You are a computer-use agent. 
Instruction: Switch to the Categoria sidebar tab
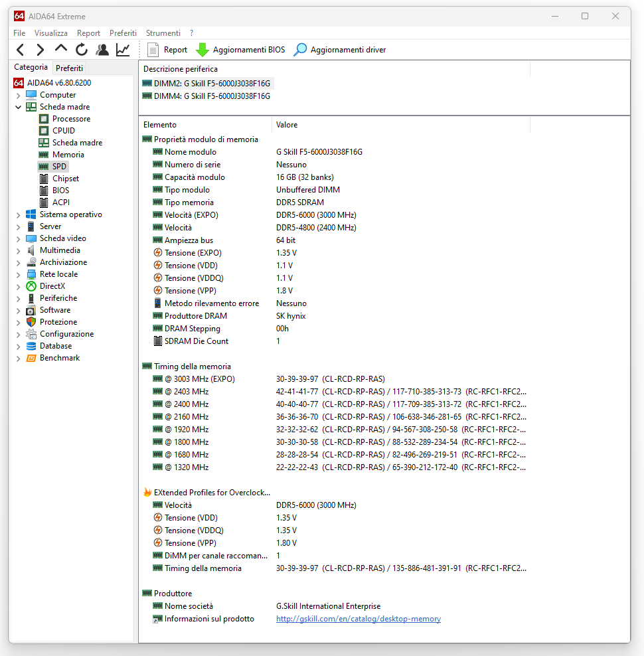(31, 67)
